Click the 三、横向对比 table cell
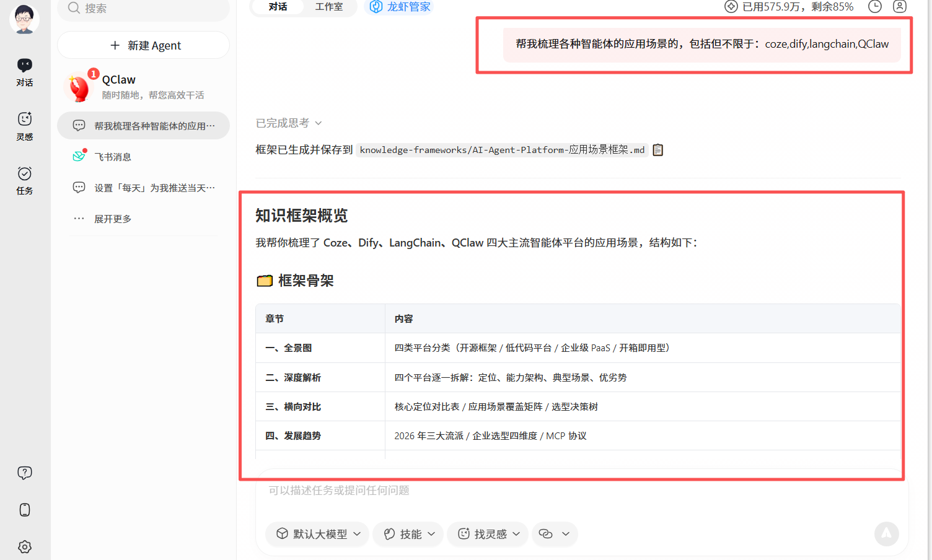The image size is (932, 560). tap(320, 406)
